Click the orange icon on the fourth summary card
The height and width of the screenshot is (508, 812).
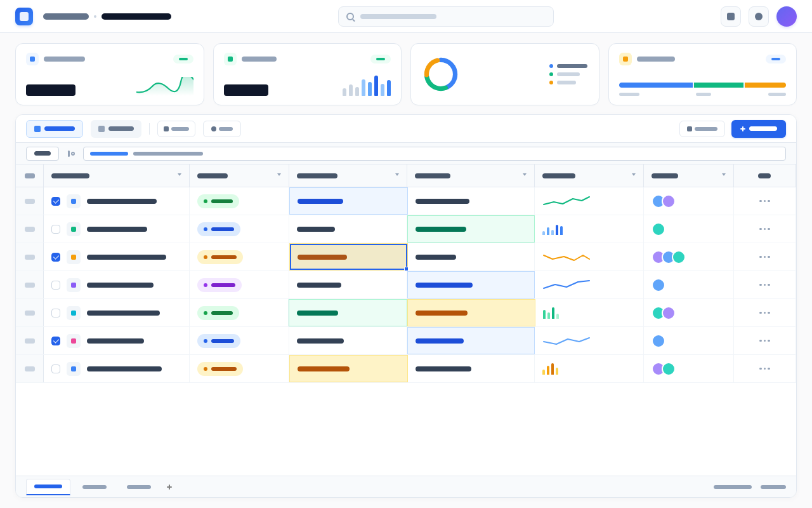(625, 59)
